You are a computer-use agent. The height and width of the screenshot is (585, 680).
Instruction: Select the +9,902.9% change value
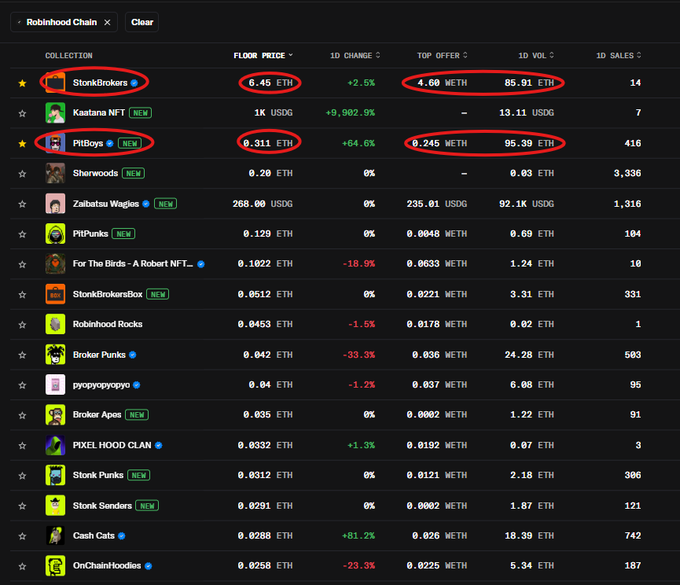click(x=350, y=113)
